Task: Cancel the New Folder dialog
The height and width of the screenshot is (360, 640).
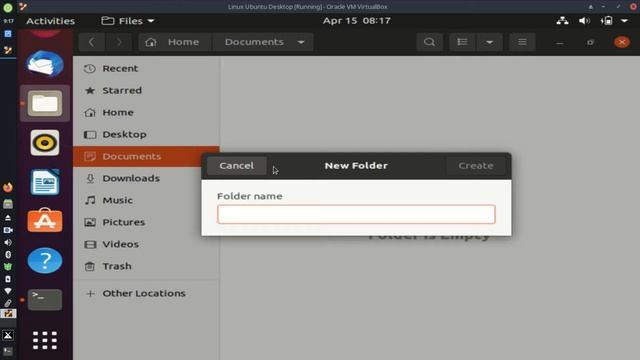Action: [236, 166]
